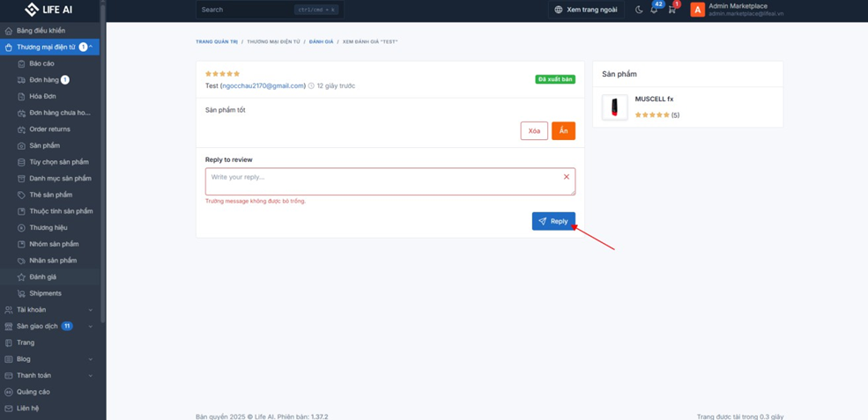Go to Bảng điều khiển dashboard
Screen dimensions: 868x420
(x=41, y=31)
